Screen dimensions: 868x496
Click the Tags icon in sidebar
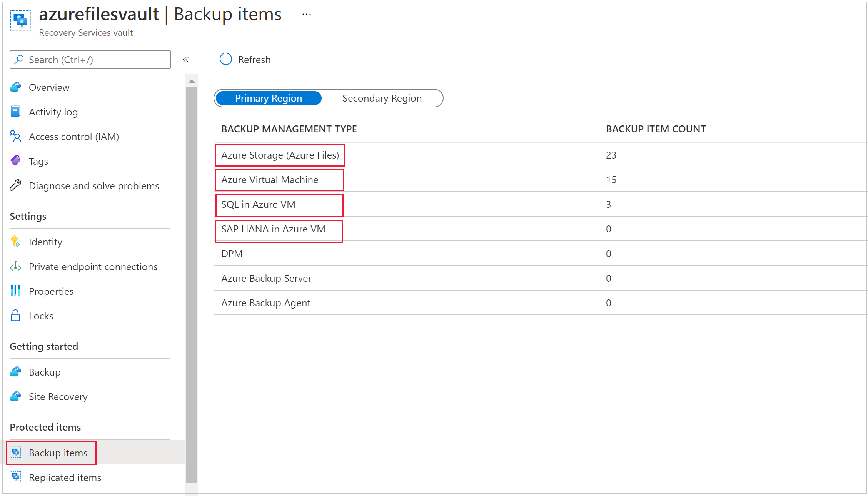tap(16, 161)
